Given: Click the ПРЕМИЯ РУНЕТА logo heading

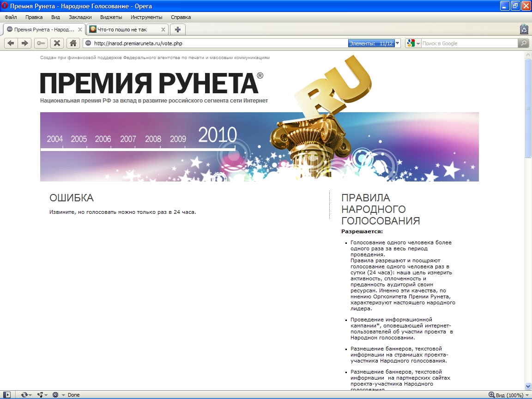Looking at the screenshot, I should (151, 83).
